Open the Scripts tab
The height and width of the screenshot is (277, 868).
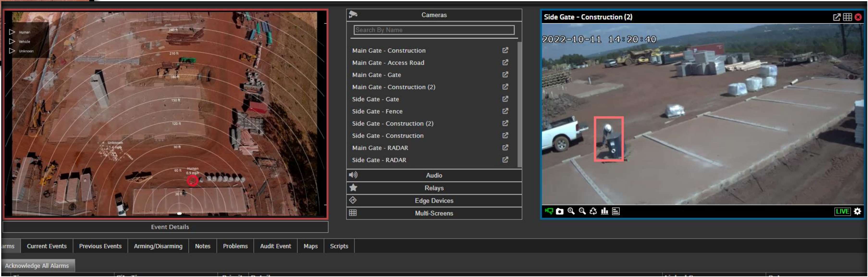click(339, 246)
